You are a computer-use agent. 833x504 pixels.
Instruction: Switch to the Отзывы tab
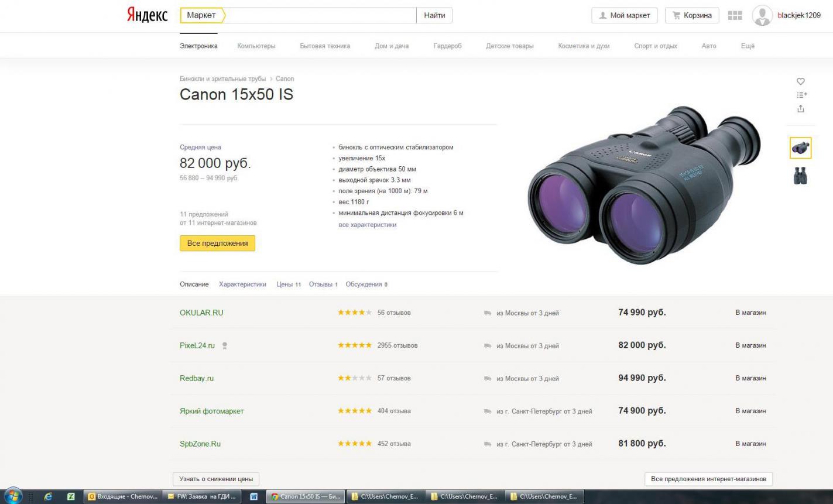(x=323, y=284)
